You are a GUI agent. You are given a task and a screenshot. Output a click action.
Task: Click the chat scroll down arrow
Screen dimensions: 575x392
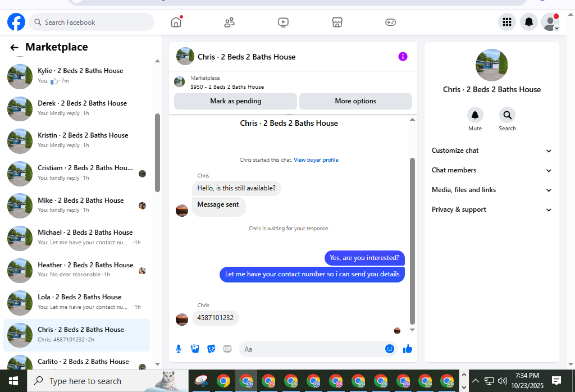tap(412, 330)
